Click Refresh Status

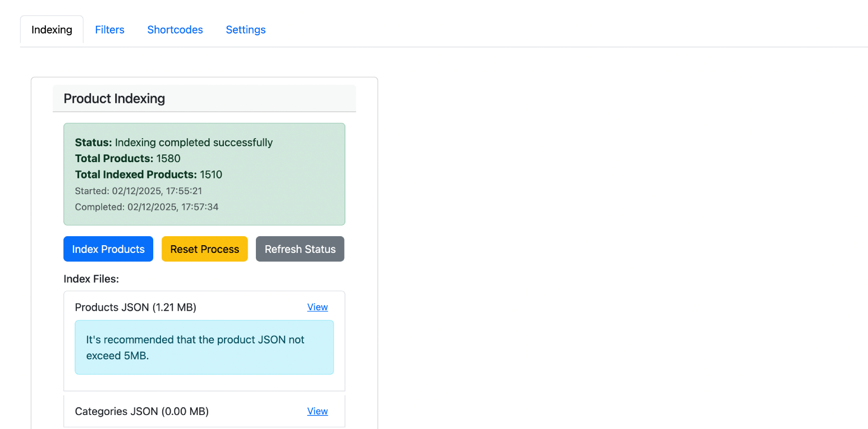[x=300, y=249]
